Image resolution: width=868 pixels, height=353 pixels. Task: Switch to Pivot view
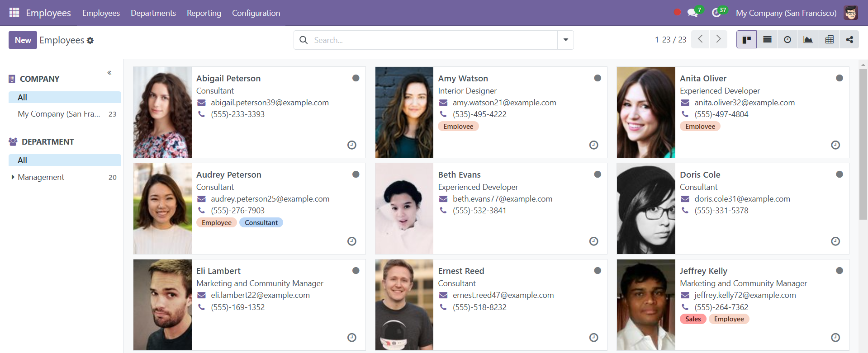[x=829, y=40]
